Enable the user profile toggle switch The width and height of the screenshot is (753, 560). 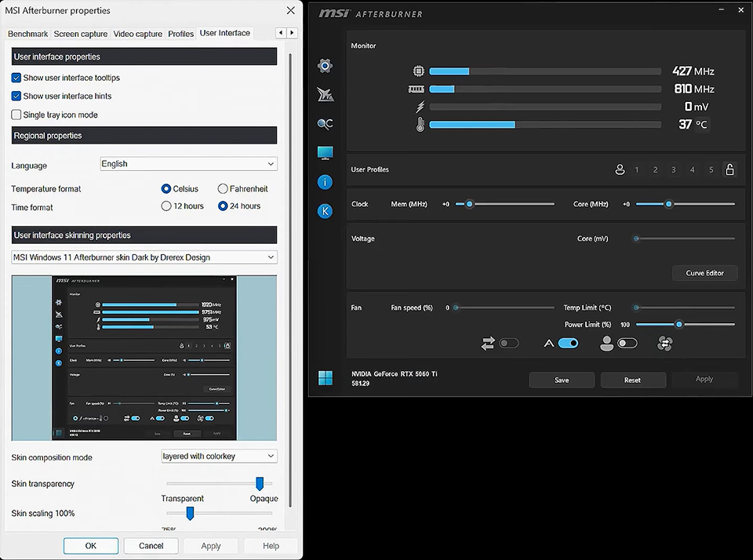(627, 343)
